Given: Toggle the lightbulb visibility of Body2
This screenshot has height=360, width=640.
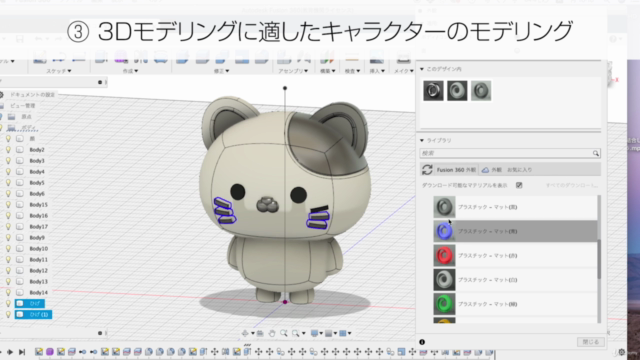Looking at the screenshot, I should tap(8, 150).
